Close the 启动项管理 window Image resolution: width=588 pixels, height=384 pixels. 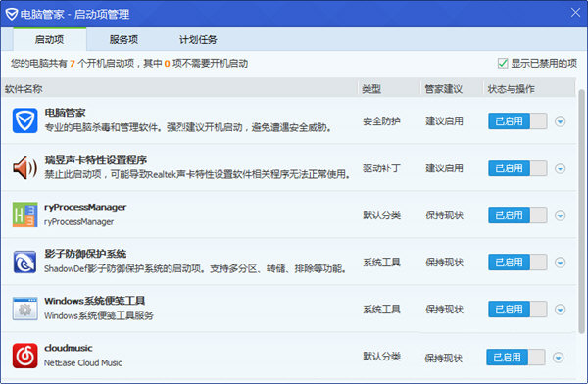575,13
